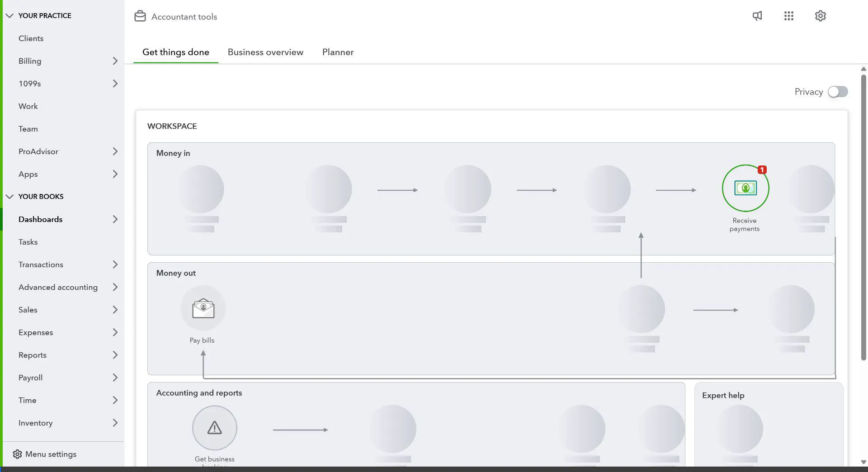This screenshot has height=472, width=868.
Task: Switch to the Planner tab
Action: click(x=338, y=52)
